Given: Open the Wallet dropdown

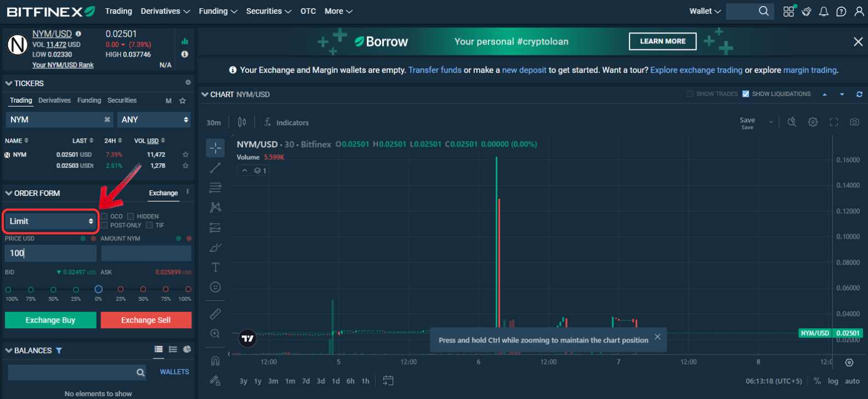Looking at the screenshot, I should click(705, 11).
